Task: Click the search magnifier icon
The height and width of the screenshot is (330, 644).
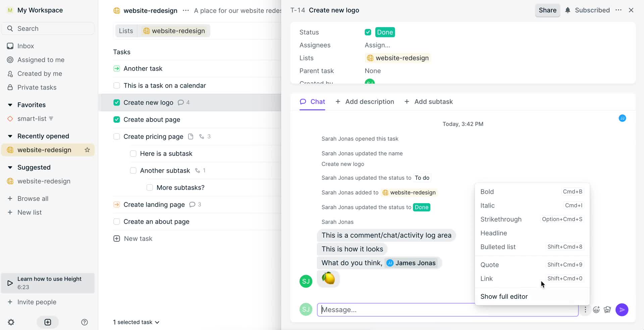Action: click(x=10, y=29)
